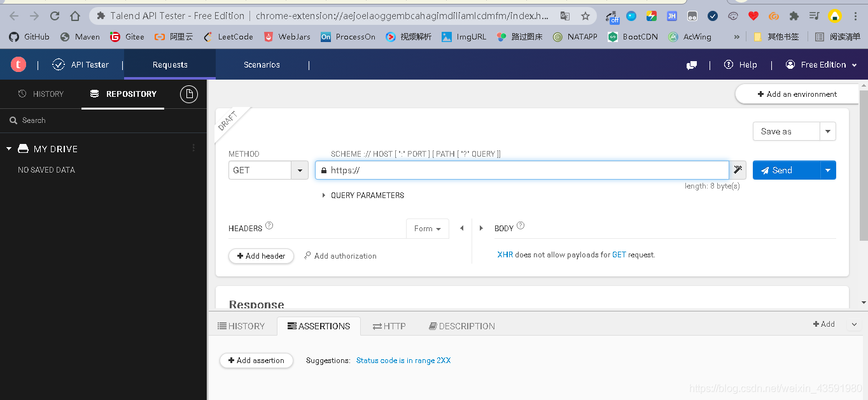Open Free Edition account dropdown
The image size is (868, 400).
point(822,64)
